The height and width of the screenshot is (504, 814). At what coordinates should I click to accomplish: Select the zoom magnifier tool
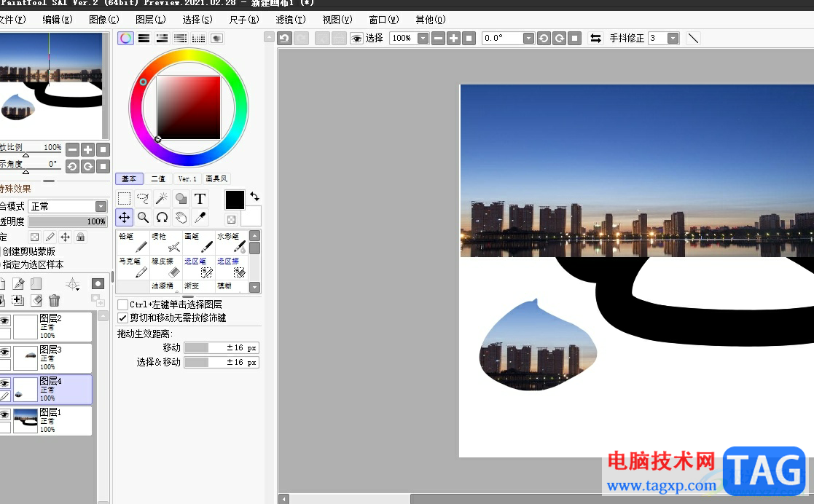click(x=143, y=218)
